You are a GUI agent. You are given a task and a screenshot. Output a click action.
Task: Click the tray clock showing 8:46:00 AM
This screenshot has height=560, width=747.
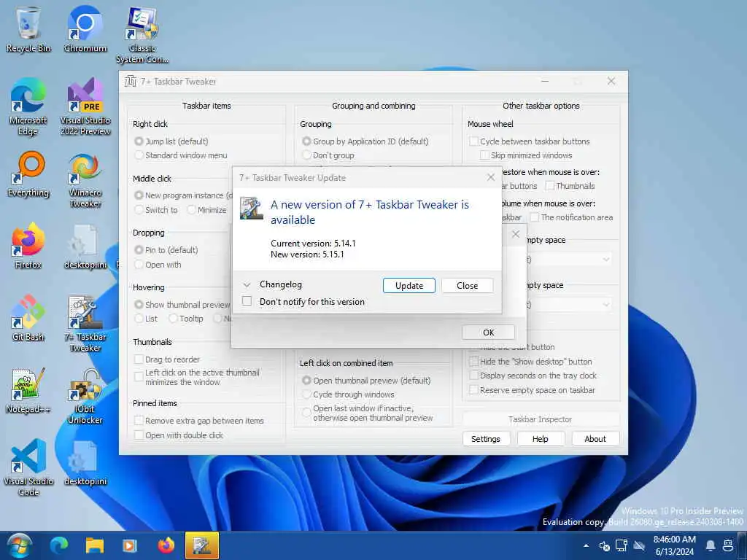pos(674,545)
